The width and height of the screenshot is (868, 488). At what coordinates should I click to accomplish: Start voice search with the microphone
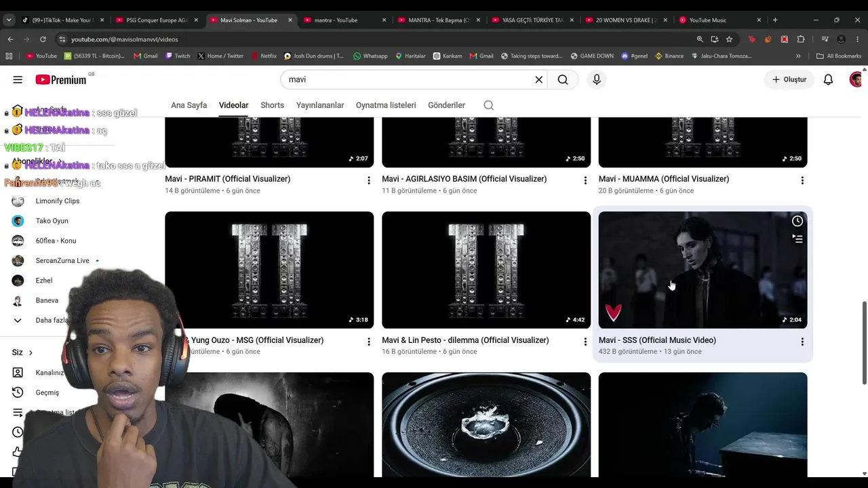[x=597, y=79]
